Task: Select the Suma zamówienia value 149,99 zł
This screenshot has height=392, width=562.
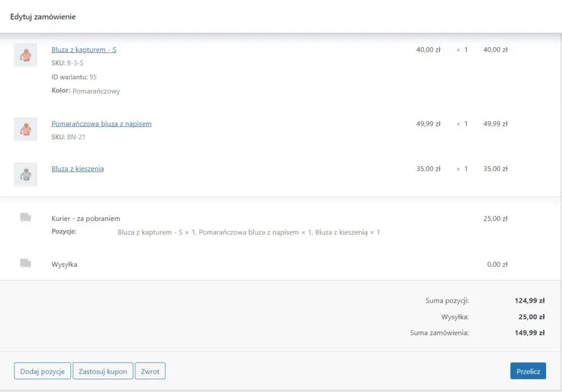Action: point(529,332)
